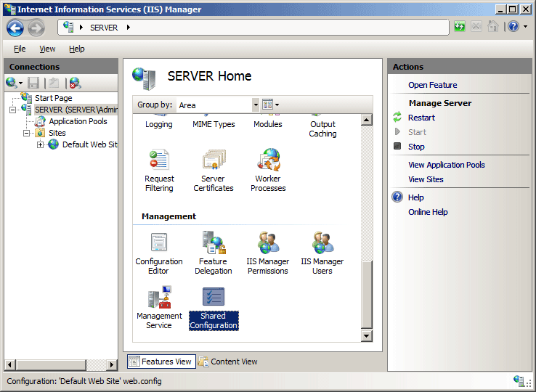This screenshot has height=392, width=536.
Task: Click the features list scroll down arrow
Action: 367,335
